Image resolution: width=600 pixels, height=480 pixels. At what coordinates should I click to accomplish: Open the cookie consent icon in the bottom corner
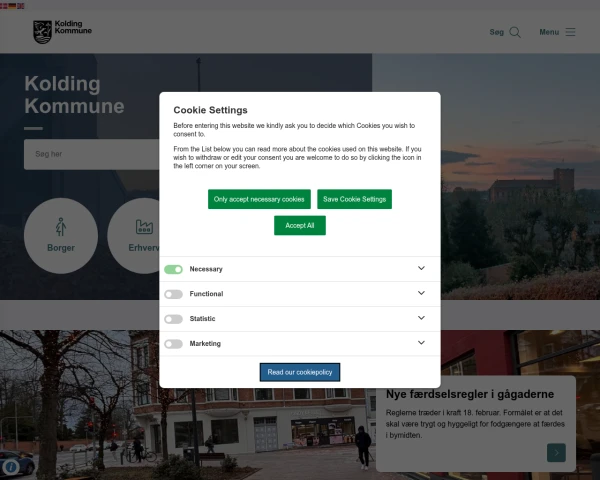[x=12, y=465]
